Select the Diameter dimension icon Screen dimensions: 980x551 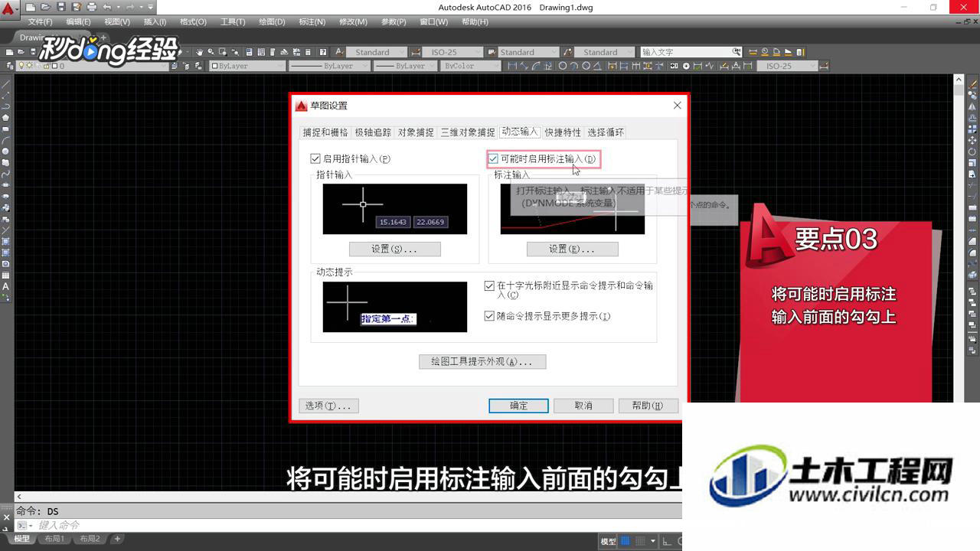point(586,66)
